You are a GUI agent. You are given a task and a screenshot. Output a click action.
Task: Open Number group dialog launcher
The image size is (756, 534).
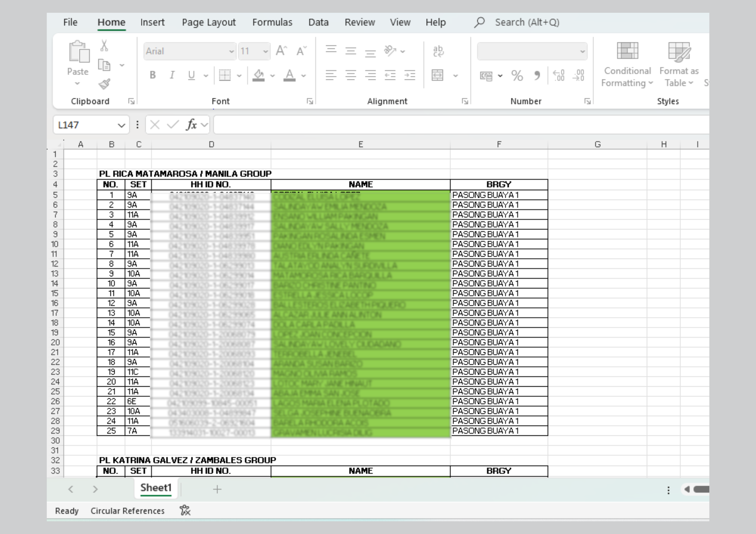587,101
